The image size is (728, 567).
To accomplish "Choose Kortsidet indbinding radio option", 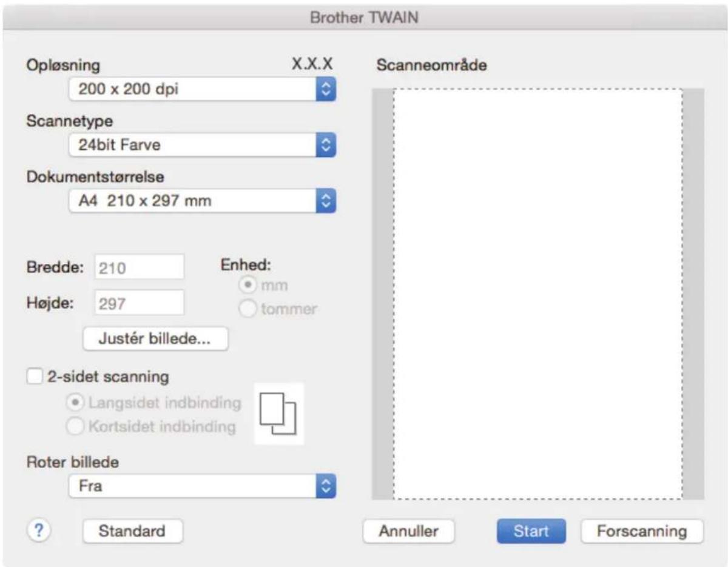I will tap(76, 426).
